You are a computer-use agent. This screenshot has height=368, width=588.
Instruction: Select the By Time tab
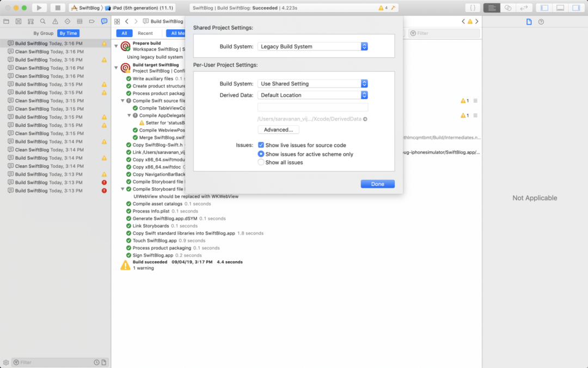tap(68, 33)
